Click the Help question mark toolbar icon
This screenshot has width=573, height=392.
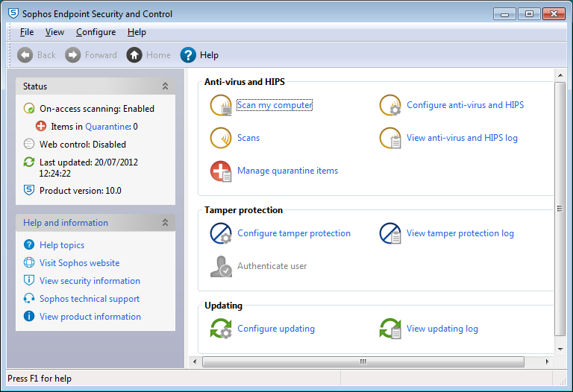188,55
